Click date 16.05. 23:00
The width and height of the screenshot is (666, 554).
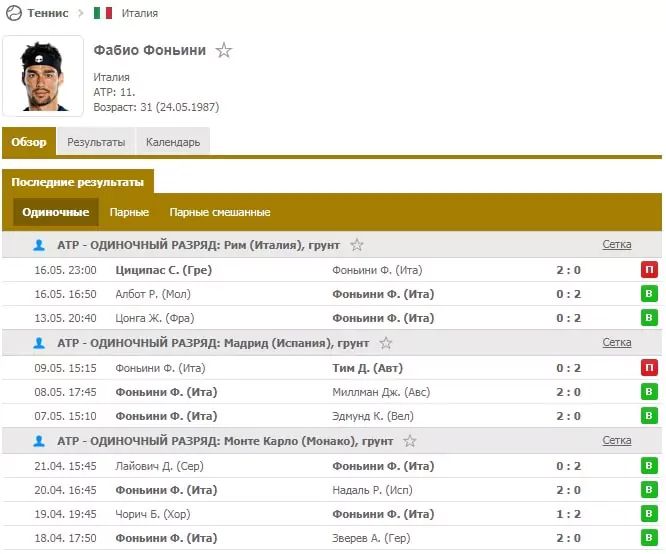(x=65, y=270)
